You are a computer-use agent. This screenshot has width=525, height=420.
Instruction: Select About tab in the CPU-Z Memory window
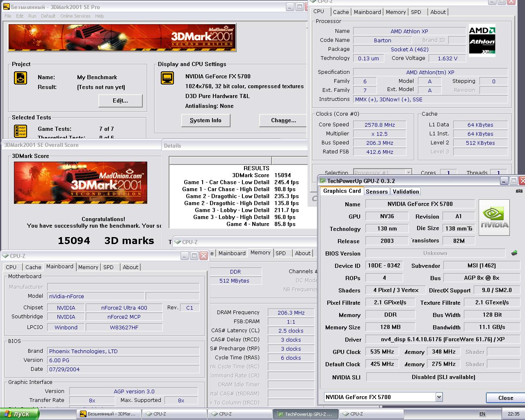(303, 253)
